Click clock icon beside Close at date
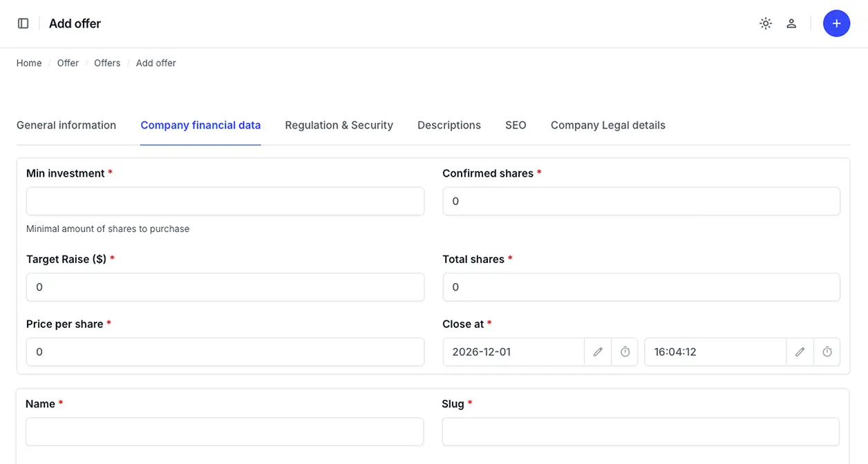The width and height of the screenshot is (868, 464). tap(625, 352)
